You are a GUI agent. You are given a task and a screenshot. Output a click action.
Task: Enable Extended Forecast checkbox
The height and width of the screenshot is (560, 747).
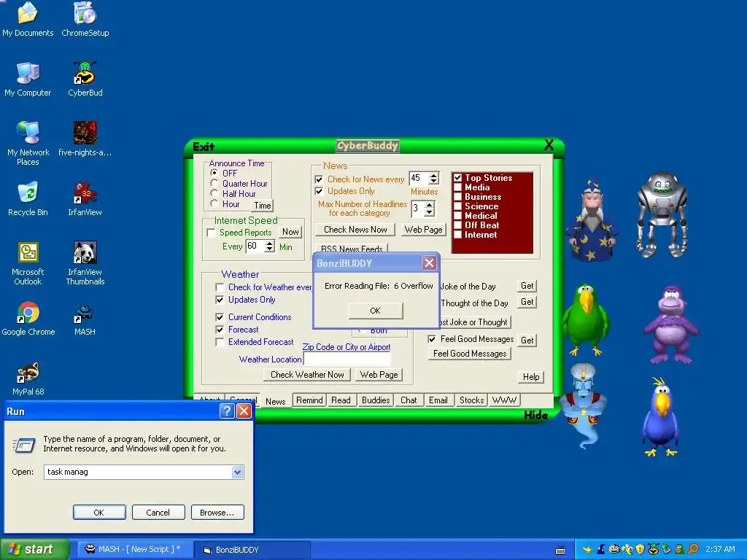coord(220,343)
